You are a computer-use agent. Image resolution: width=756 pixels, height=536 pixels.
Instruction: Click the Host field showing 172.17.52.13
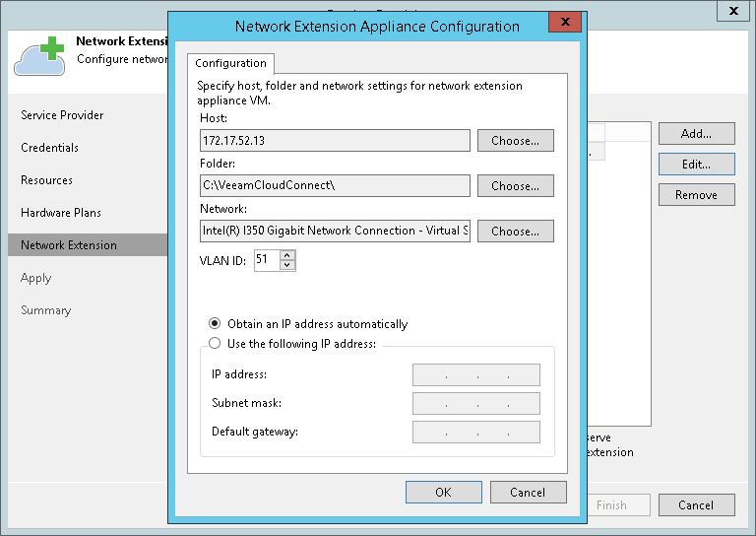[335, 140]
